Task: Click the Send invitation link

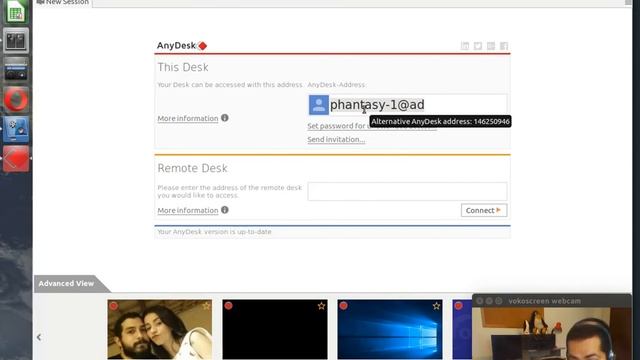Action: [336, 140]
